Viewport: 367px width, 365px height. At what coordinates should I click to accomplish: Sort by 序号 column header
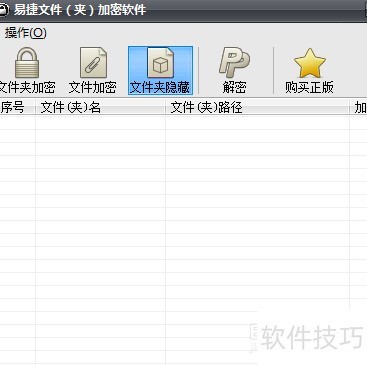[x=17, y=108]
